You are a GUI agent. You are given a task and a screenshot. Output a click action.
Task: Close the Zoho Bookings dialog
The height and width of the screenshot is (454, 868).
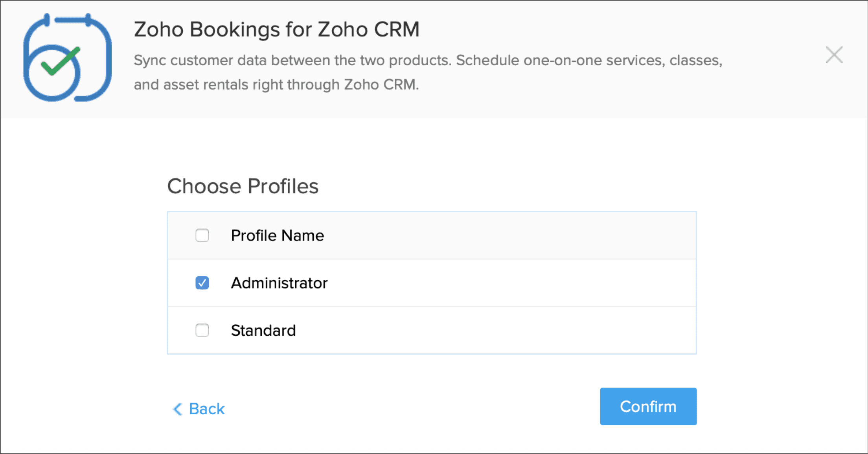[x=834, y=55]
